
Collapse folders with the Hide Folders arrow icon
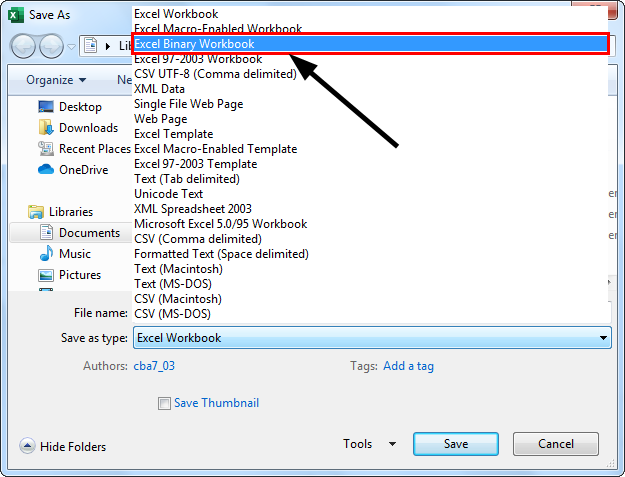[x=28, y=446]
